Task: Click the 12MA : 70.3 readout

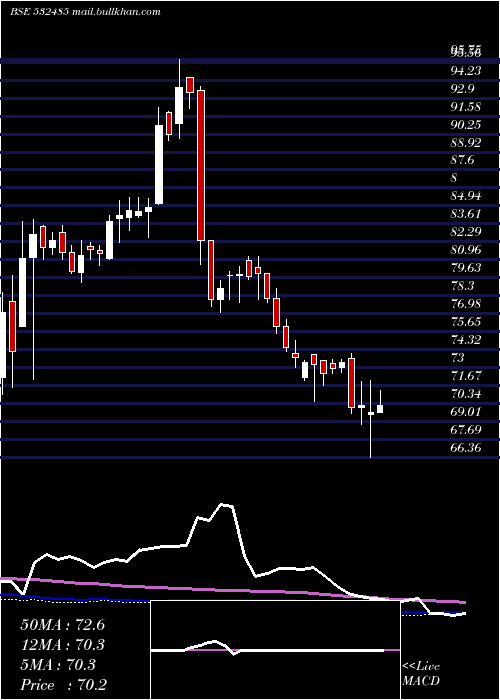Action: [62, 645]
